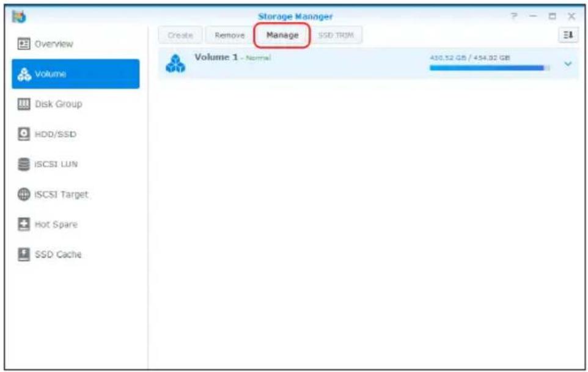Open iSCSI Target section
588x372 pixels.
coord(75,194)
